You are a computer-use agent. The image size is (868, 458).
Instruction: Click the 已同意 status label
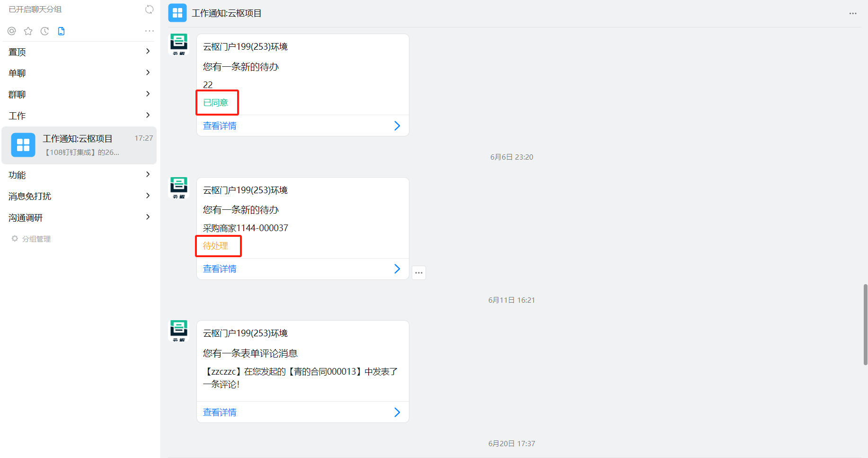[x=216, y=103]
